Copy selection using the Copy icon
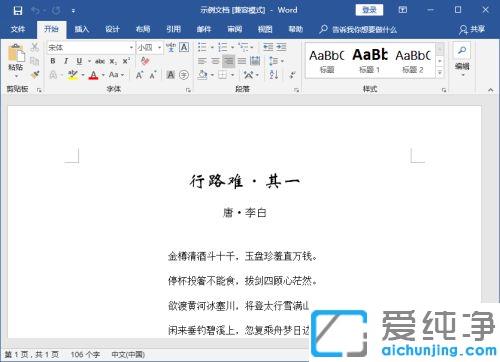 click(35, 61)
